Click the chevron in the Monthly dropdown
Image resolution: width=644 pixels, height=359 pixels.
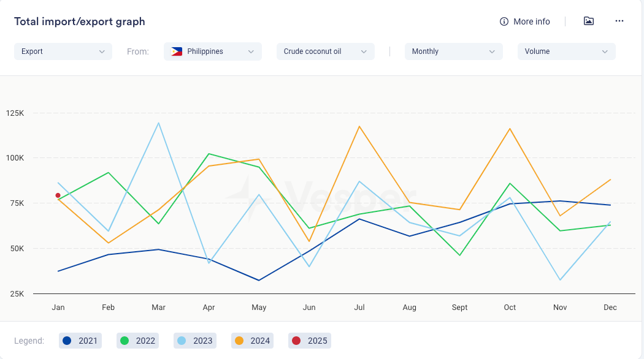pos(492,51)
